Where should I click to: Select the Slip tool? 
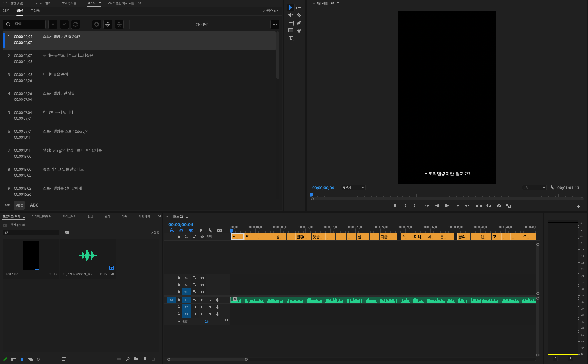tap(291, 23)
